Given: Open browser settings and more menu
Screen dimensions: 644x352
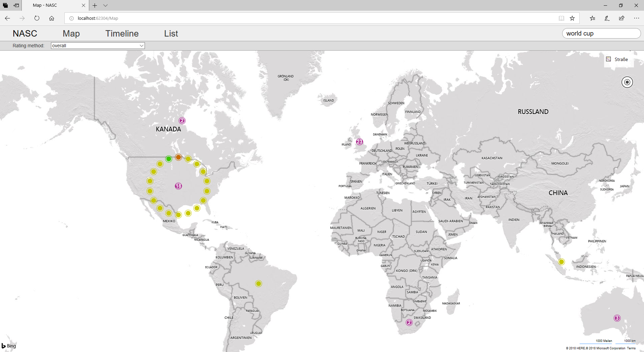Looking at the screenshot, I should (636, 18).
